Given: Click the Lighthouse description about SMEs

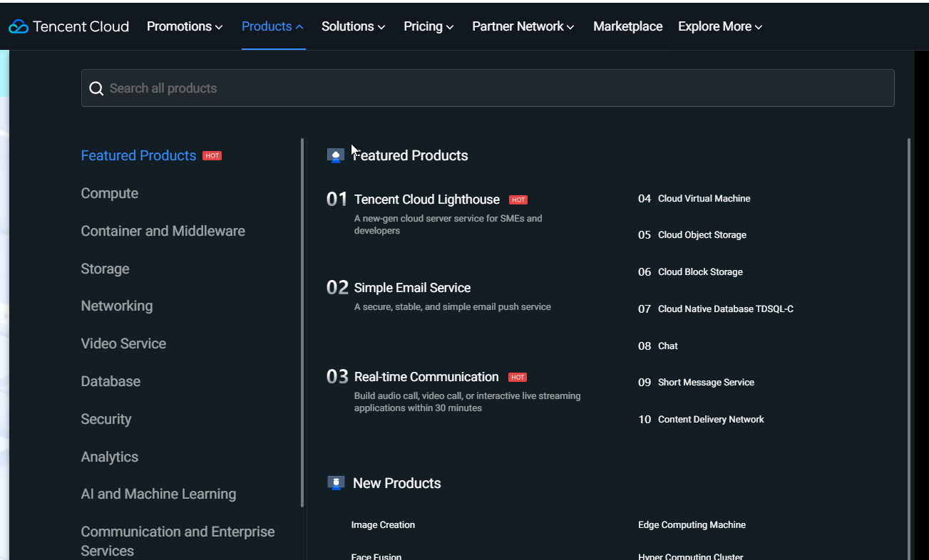Looking at the screenshot, I should click(x=448, y=224).
